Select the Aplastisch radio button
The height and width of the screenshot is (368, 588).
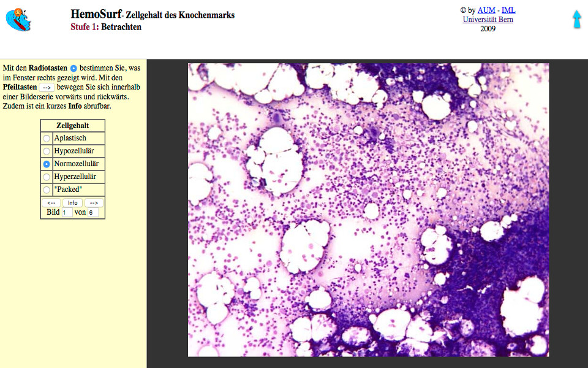coord(47,139)
